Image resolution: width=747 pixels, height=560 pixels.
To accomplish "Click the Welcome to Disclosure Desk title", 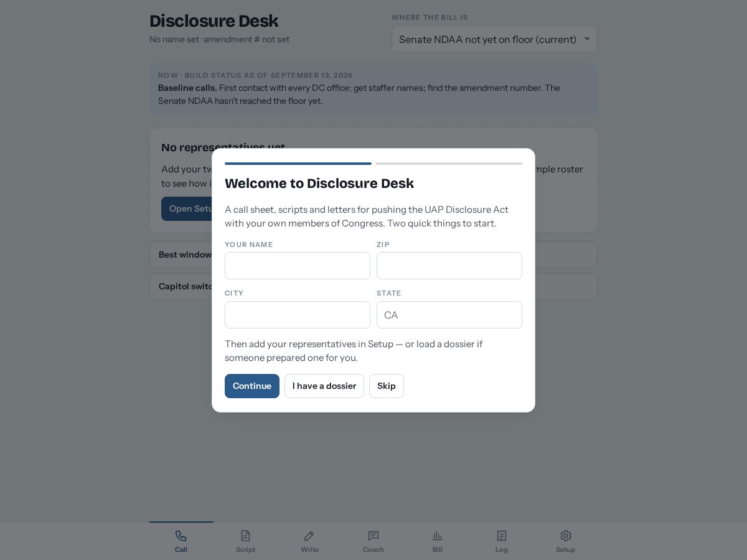I will click(319, 183).
